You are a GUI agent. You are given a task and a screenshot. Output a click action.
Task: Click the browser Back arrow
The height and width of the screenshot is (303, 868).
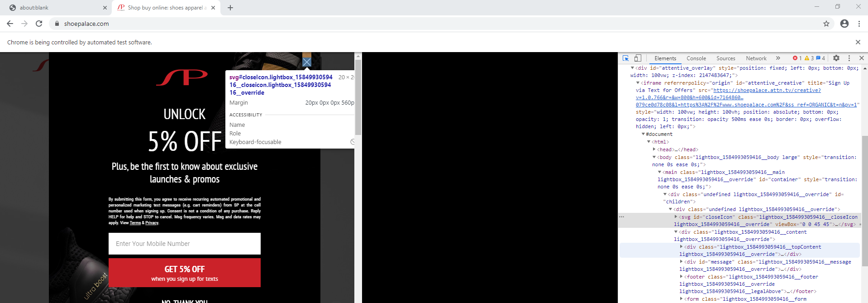tap(10, 24)
